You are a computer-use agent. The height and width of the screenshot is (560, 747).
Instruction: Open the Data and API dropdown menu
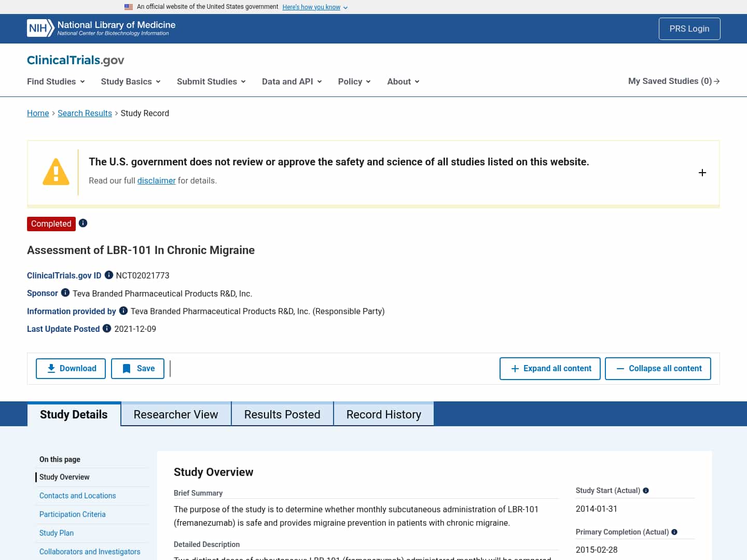[292, 81]
